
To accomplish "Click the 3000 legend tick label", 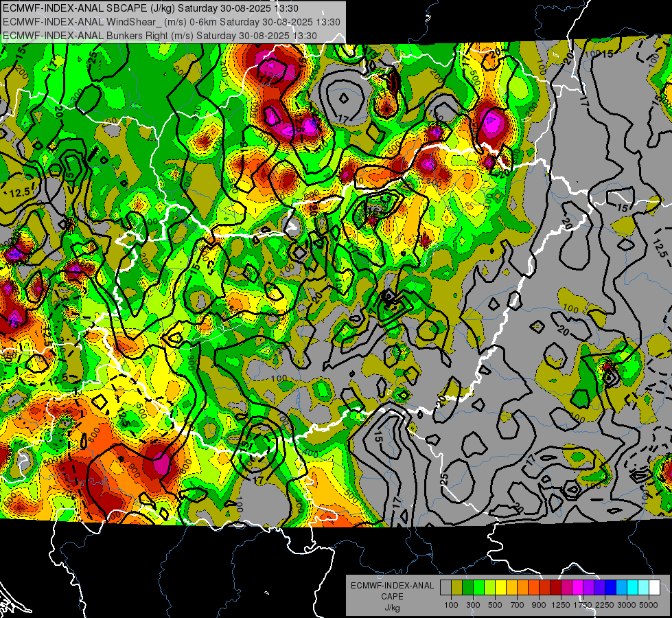I will coord(627,605).
